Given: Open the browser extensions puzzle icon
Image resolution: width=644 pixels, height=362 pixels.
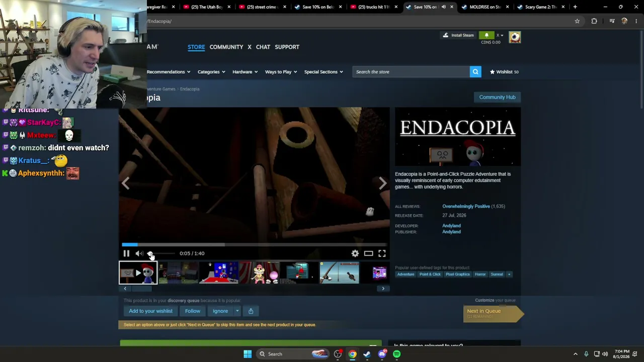Looking at the screenshot, I should point(594,21).
